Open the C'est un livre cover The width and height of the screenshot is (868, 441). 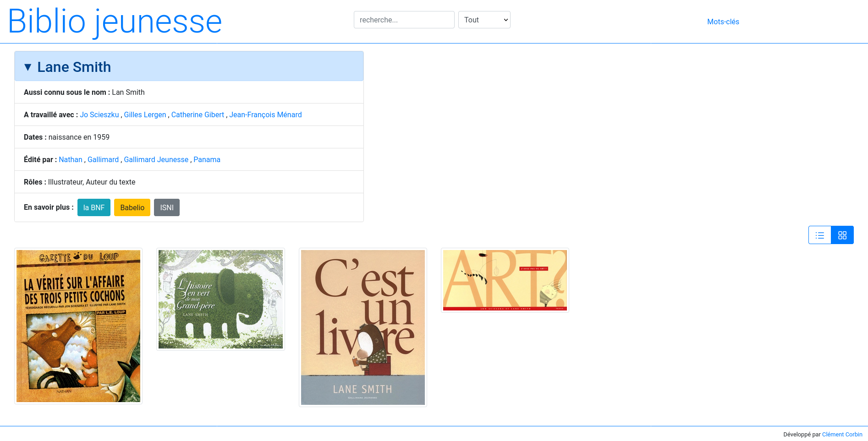[x=363, y=327]
